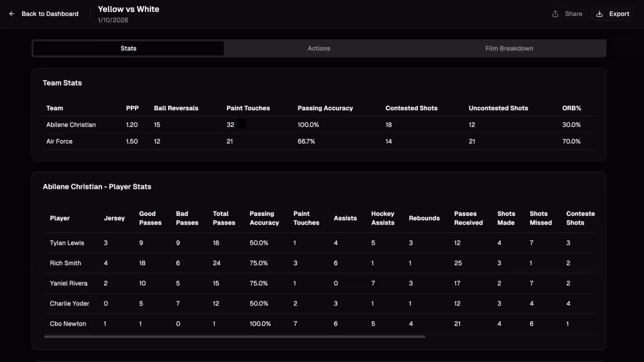644x362 pixels.
Task: Click Back to Dashboard link
Action: click(50, 14)
